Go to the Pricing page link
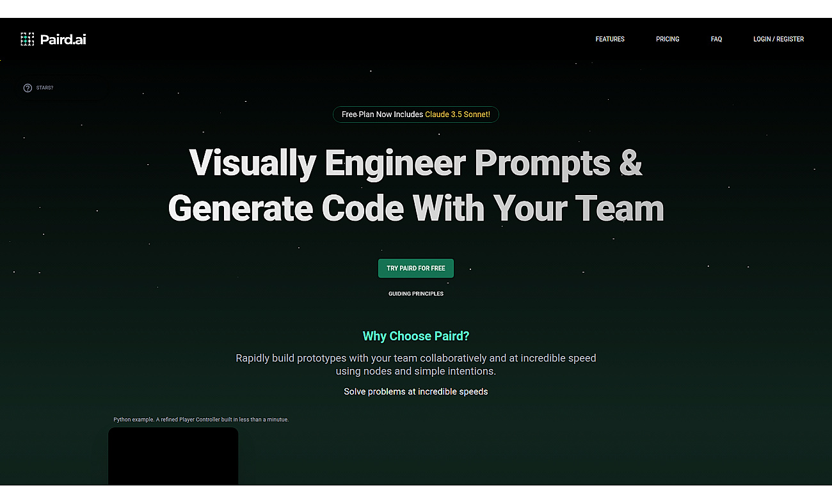Image resolution: width=832 pixels, height=504 pixels. (x=668, y=39)
